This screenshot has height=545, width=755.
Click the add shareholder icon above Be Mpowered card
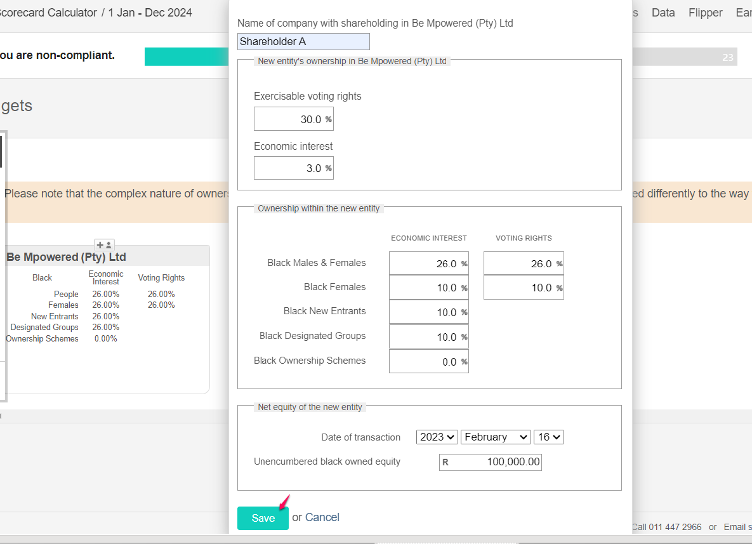tap(104, 245)
